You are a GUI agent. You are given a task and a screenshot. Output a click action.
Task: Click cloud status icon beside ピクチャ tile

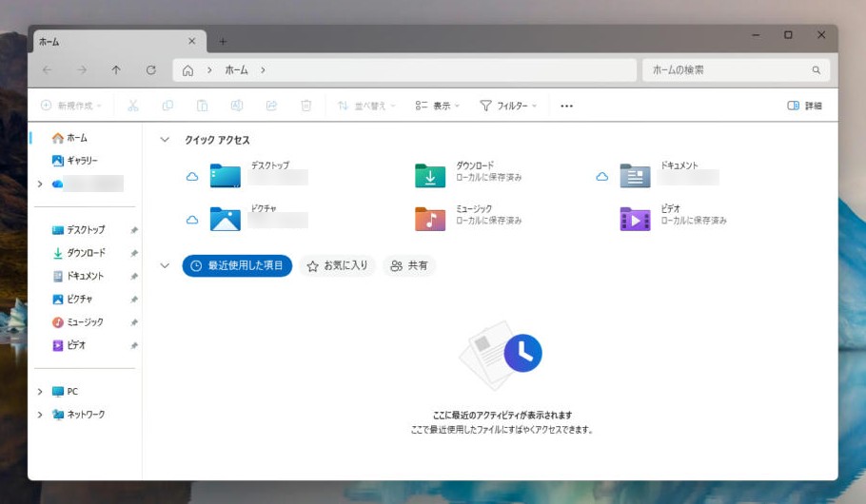[x=192, y=220]
